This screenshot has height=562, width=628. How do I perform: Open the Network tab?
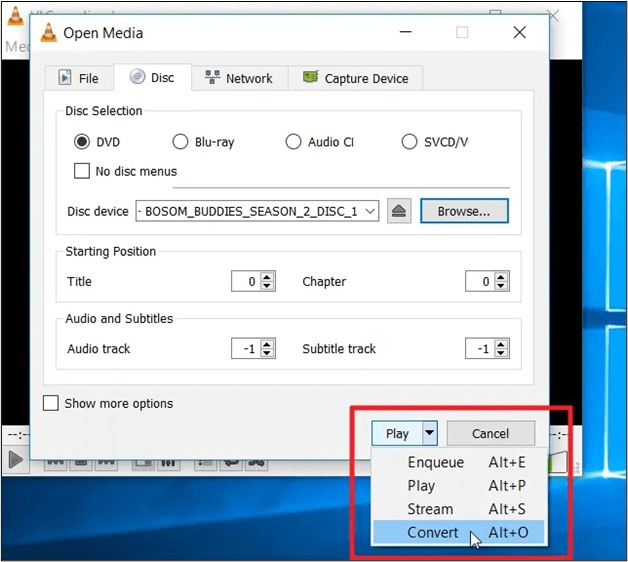point(238,78)
